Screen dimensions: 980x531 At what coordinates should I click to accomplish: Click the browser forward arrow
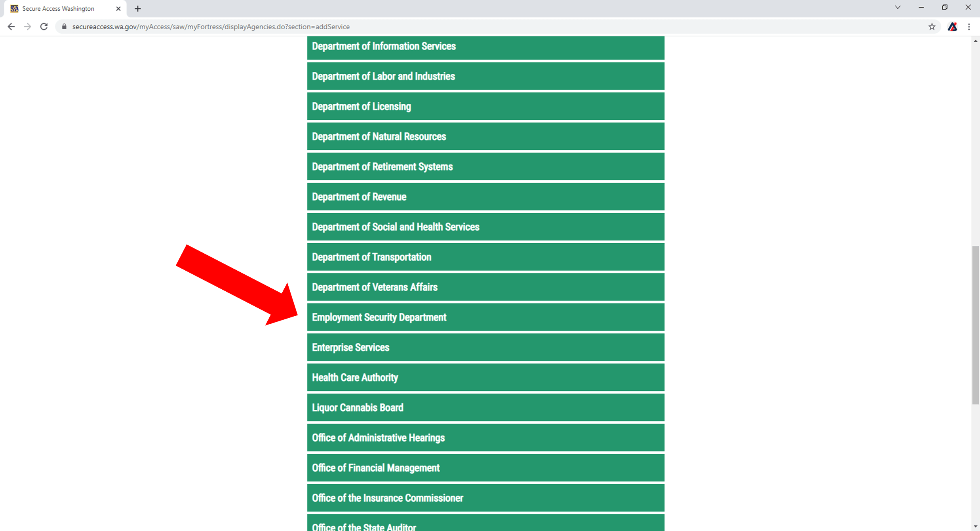[27, 27]
